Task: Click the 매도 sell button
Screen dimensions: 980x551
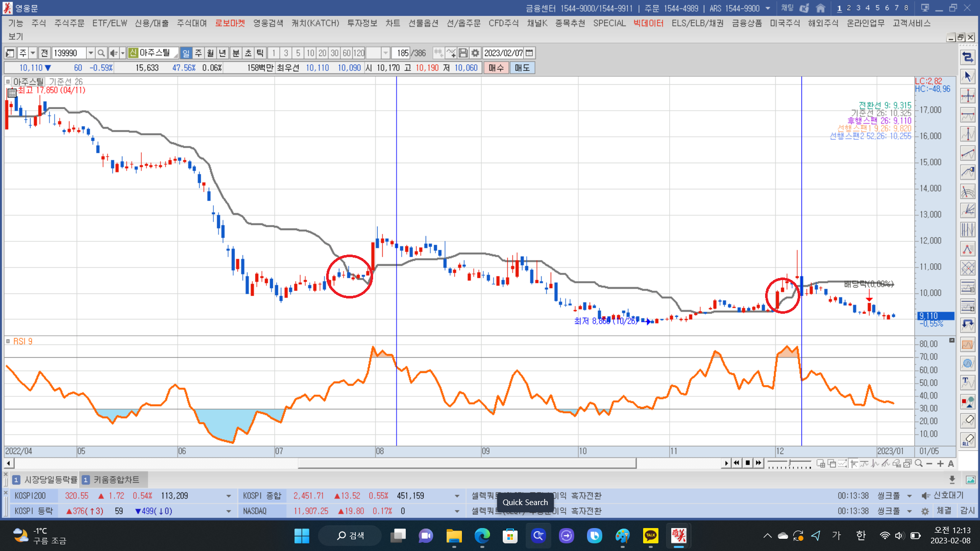Action: point(522,68)
